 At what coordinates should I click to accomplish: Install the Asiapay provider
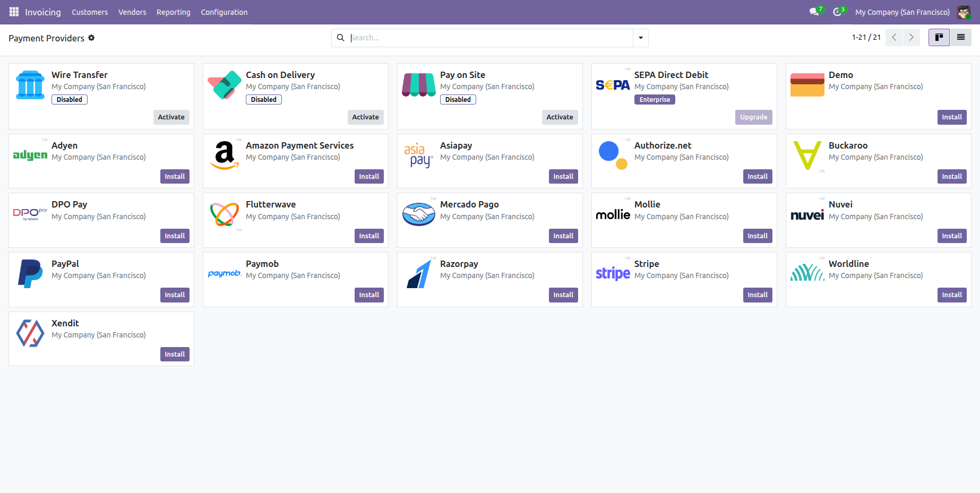pyautogui.click(x=563, y=177)
